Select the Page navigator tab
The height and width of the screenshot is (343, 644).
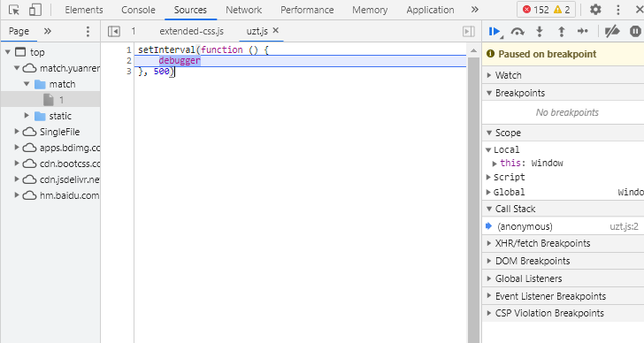coord(19,31)
